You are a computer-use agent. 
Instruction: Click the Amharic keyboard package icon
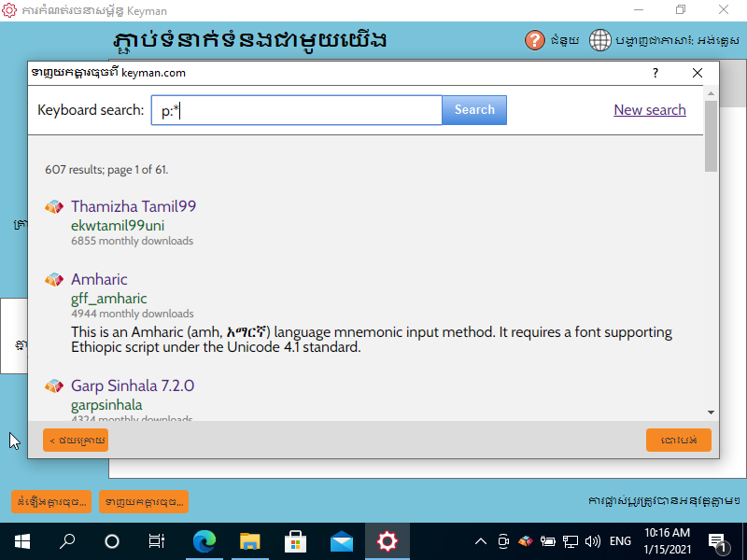pos(54,279)
